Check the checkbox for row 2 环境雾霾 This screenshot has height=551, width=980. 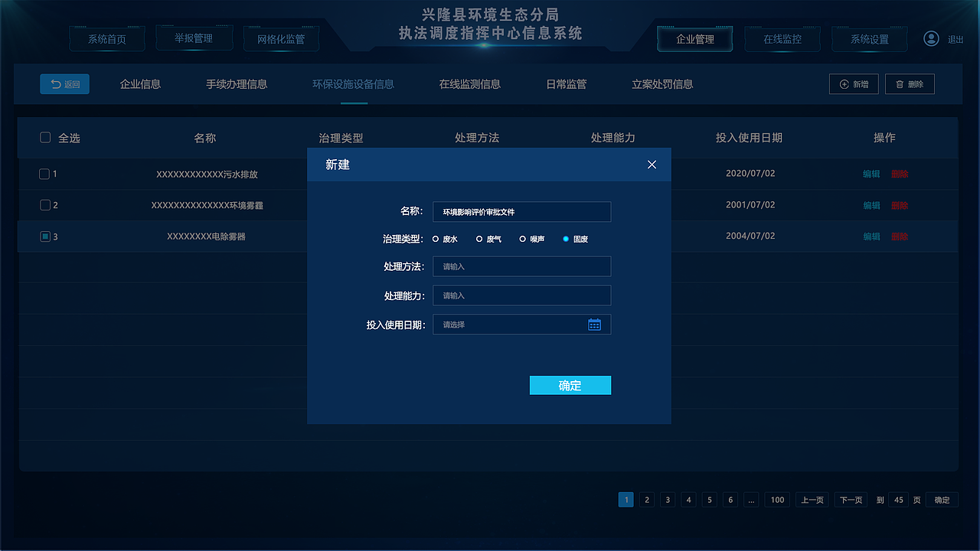point(44,205)
